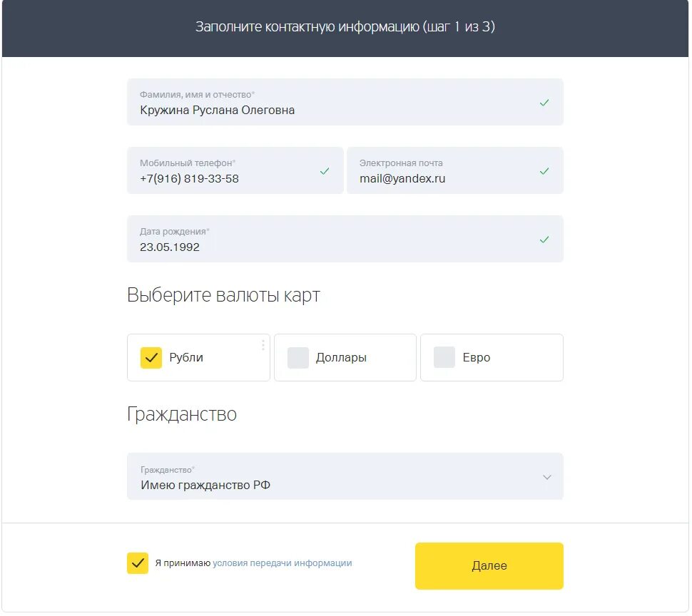Click the 'Выберите валюты карт' heading
The image size is (692, 616).
pos(223,295)
